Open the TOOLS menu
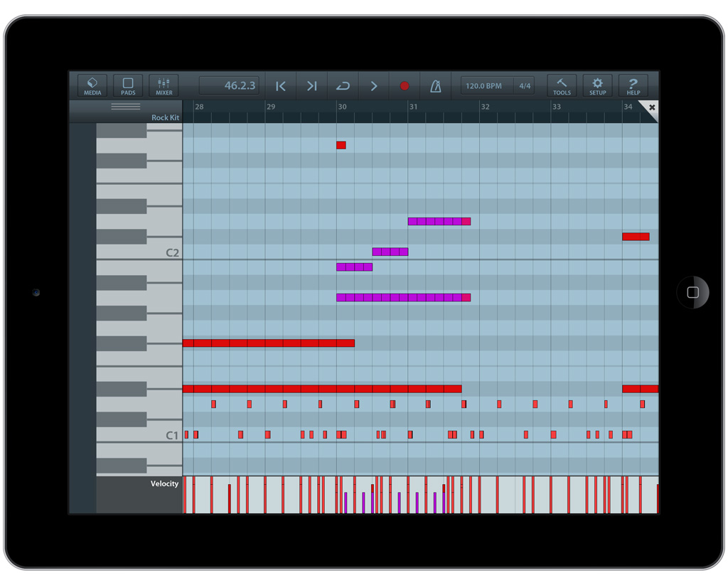 tap(562, 85)
